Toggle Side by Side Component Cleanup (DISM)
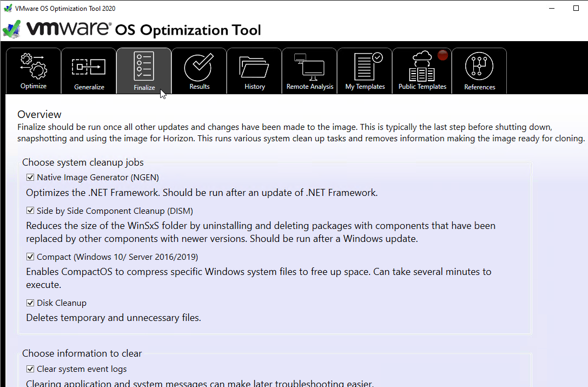Viewport: 588px width, 387px height. click(x=30, y=211)
